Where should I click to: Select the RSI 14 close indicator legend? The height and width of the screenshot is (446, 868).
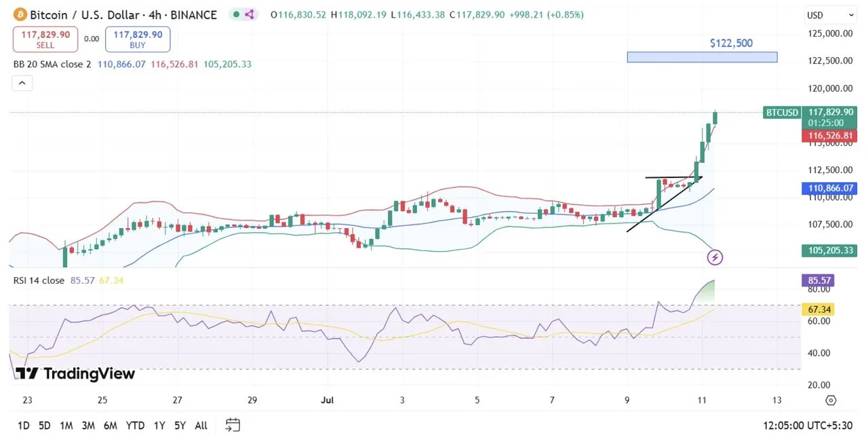(39, 280)
